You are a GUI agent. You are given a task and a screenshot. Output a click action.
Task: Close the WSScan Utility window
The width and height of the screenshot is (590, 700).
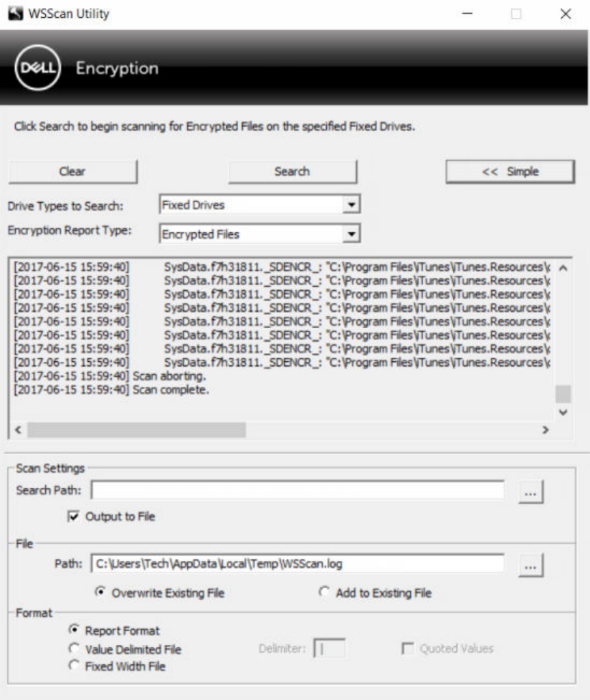pos(566,14)
